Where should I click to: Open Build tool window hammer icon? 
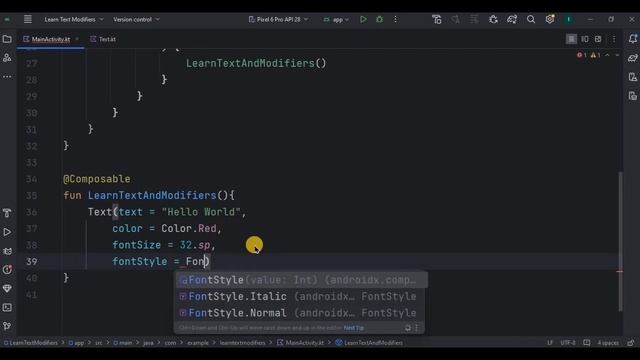[x=7, y=213]
